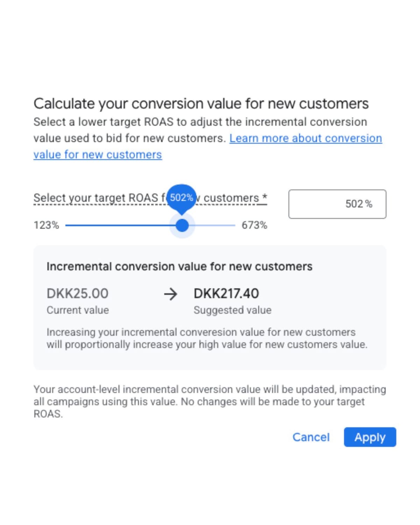Screen dimensions: 420x525
Task: Click the 502% value bubble above the slider
Action: tap(182, 198)
